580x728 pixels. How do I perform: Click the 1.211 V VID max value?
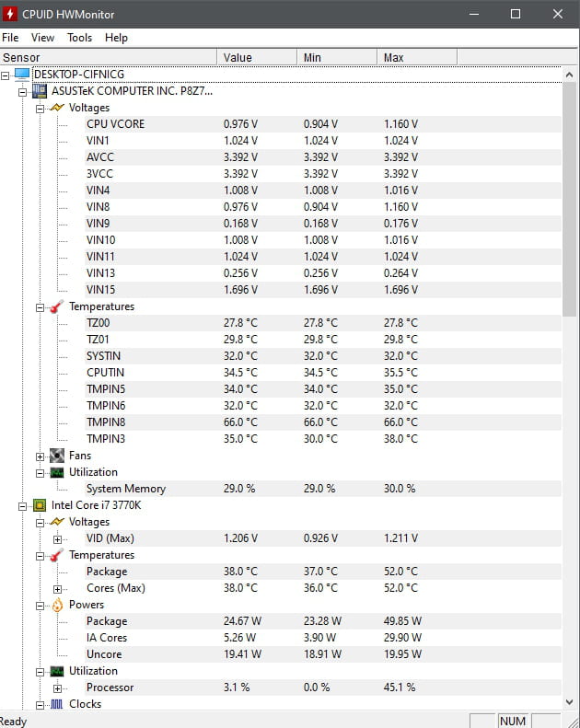[400, 538]
